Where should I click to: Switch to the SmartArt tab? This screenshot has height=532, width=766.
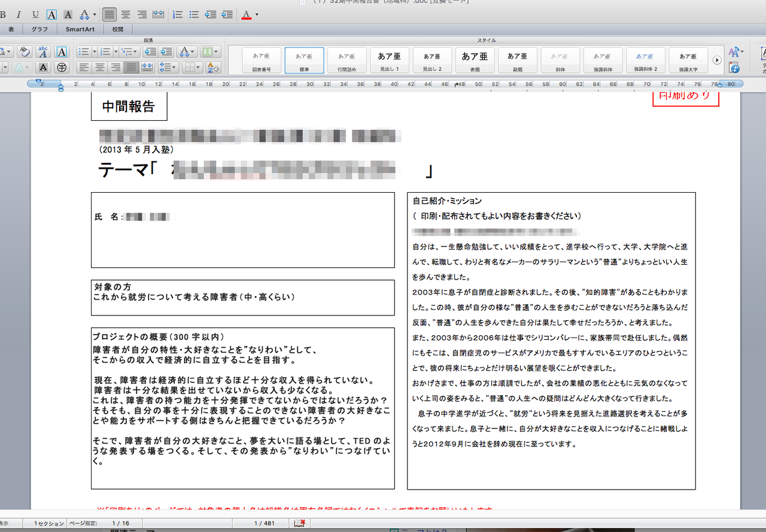click(80, 29)
